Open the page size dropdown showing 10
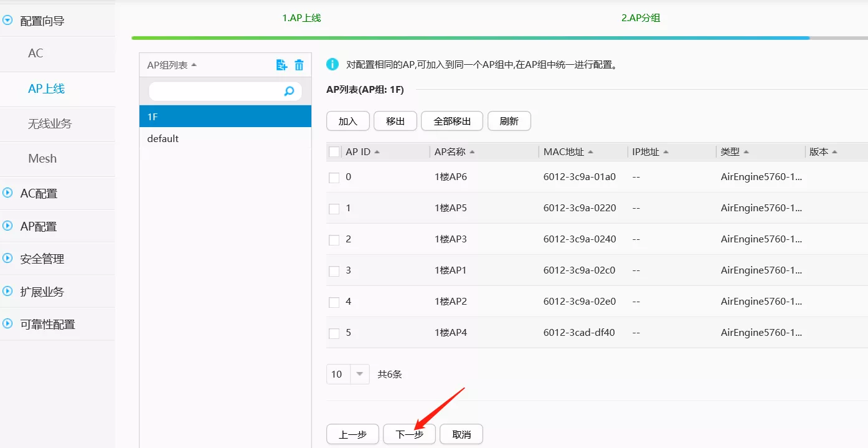This screenshot has height=448, width=868. point(359,374)
